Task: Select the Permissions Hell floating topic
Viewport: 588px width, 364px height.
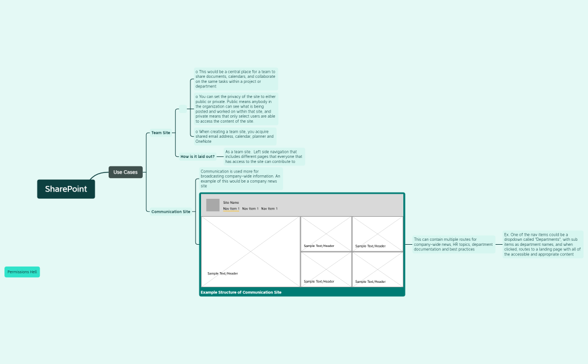Action: (22, 272)
